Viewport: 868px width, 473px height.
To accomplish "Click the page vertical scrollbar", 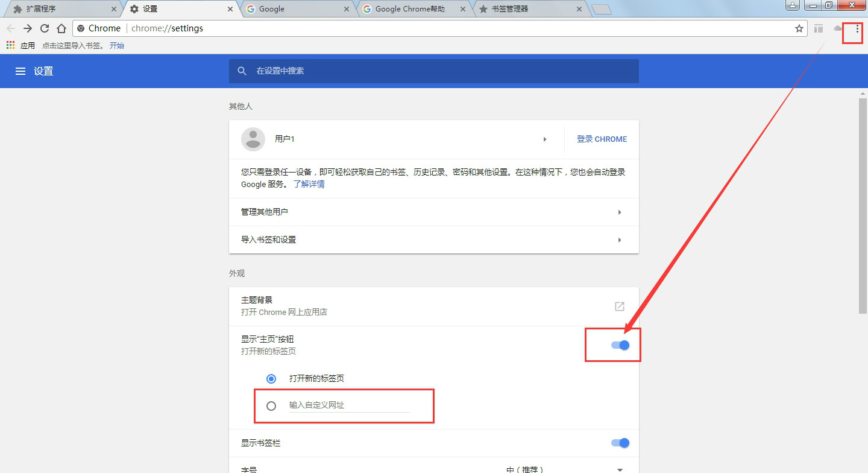I will coord(863,205).
